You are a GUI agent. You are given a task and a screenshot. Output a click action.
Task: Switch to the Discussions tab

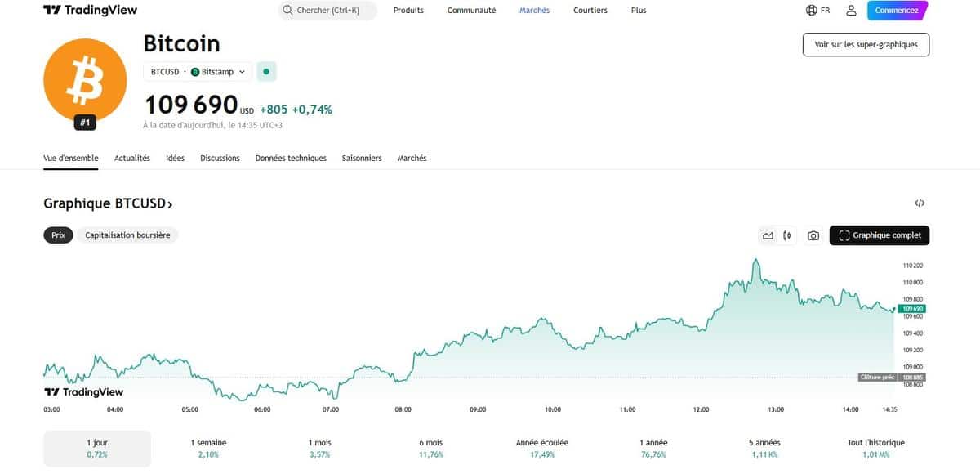point(220,159)
